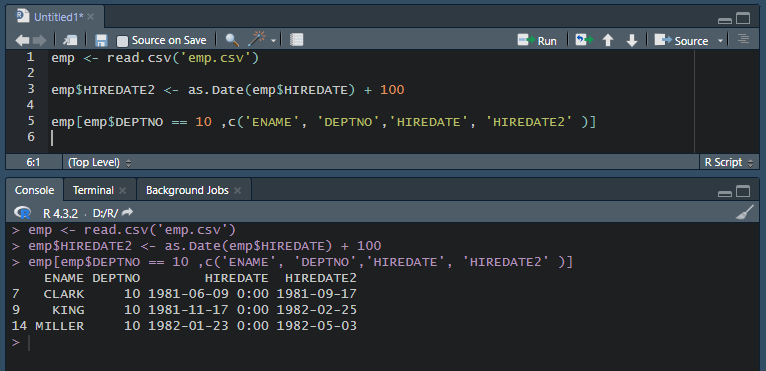Select MILLER row in console output

pyautogui.click(x=185, y=326)
